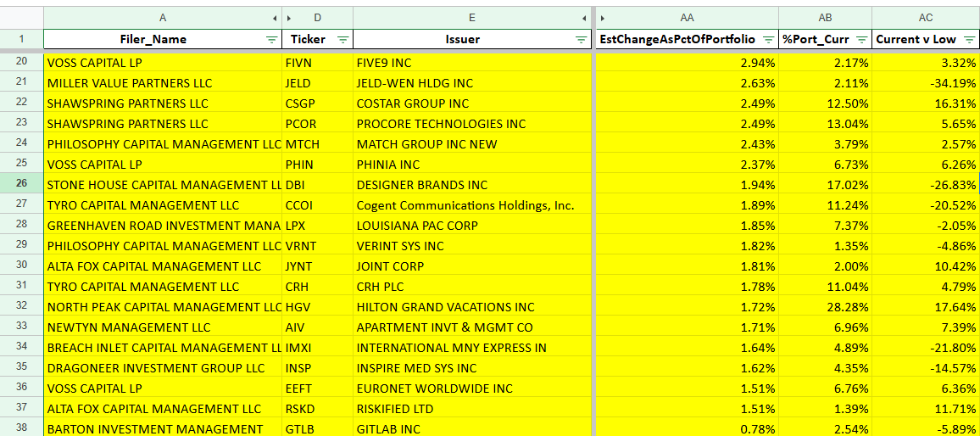Image resolution: width=980 pixels, height=436 pixels.
Task: Select the HGV ticker cell
Action: click(x=318, y=307)
